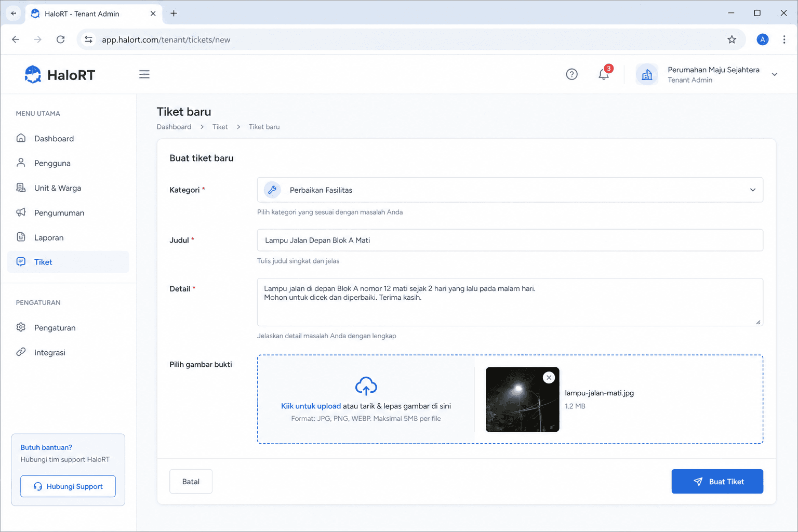Click the Pengaturan gear icon
Viewport: 798px width, 532px height.
[x=21, y=327]
